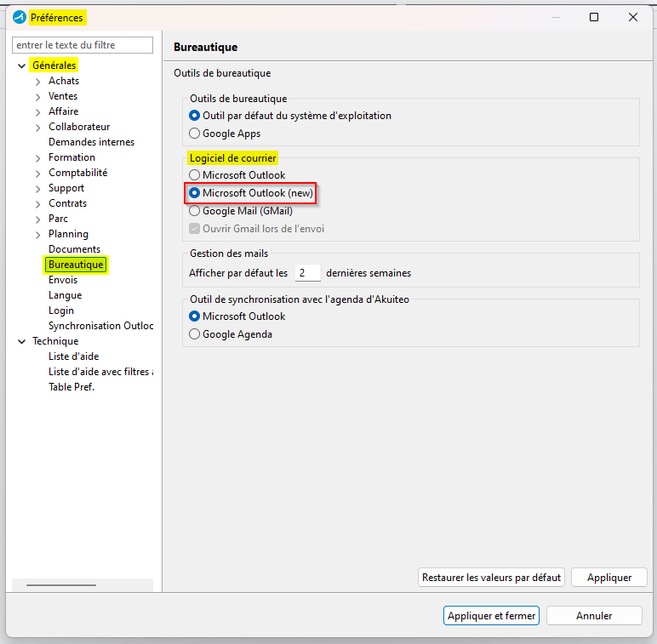This screenshot has width=657, height=644.
Task: Expand the Planning node
Action: pyautogui.click(x=38, y=235)
